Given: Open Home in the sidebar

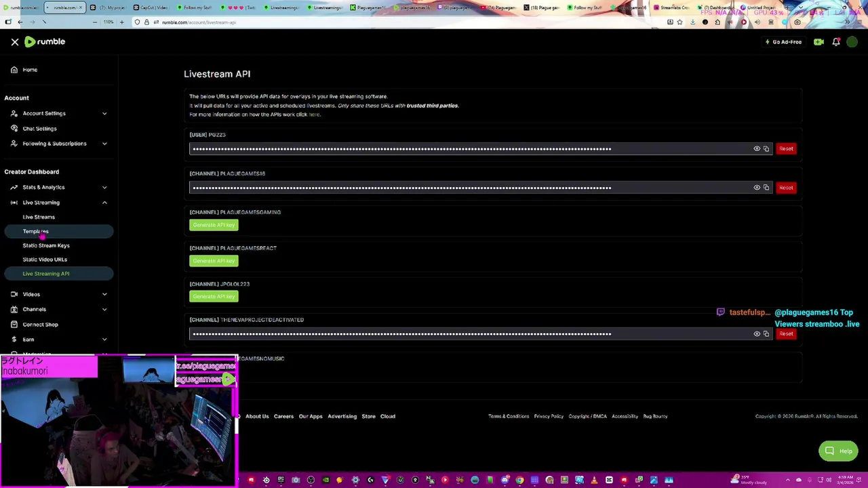Looking at the screenshot, I should [30, 70].
